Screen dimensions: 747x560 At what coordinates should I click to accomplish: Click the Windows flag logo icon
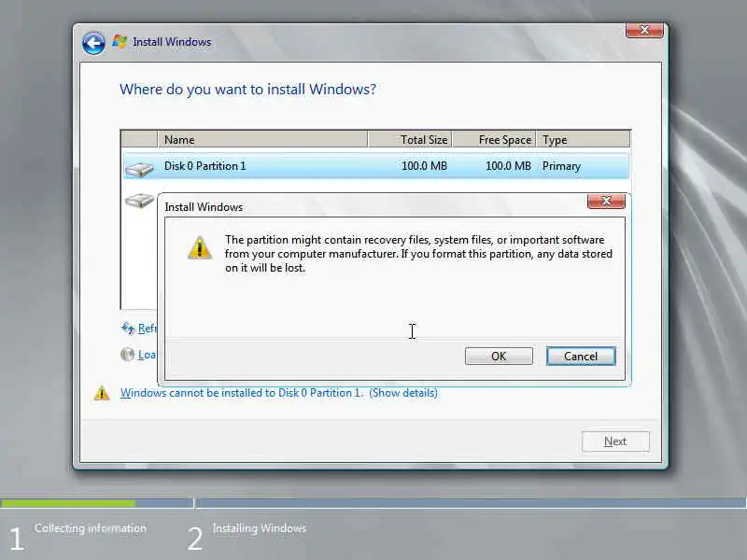[x=120, y=42]
